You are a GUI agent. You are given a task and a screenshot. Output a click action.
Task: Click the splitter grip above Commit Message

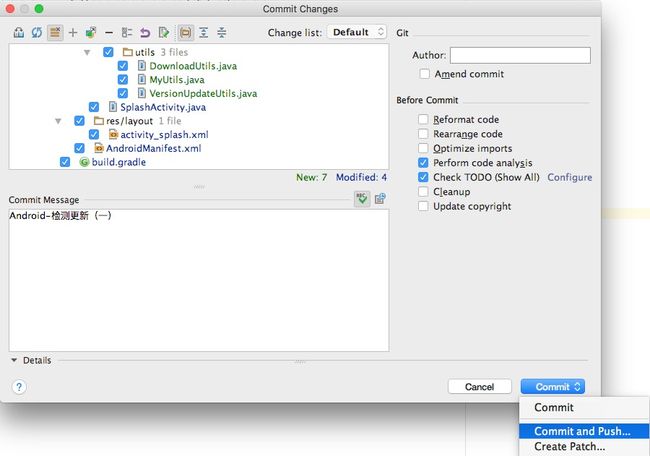[199, 187]
